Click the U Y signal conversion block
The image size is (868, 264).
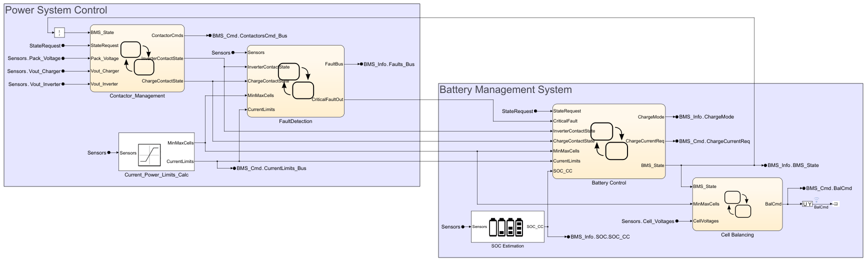point(807,204)
